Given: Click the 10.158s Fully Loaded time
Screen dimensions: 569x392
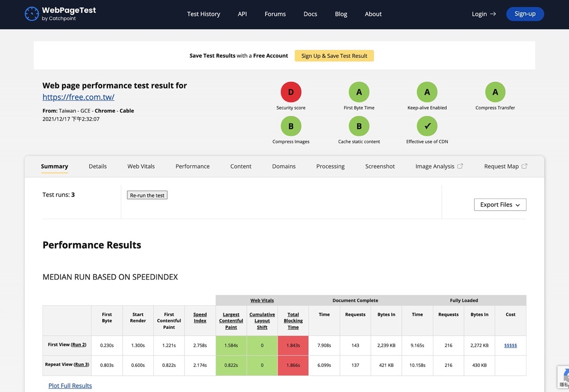Looking at the screenshot, I should tap(417, 365).
